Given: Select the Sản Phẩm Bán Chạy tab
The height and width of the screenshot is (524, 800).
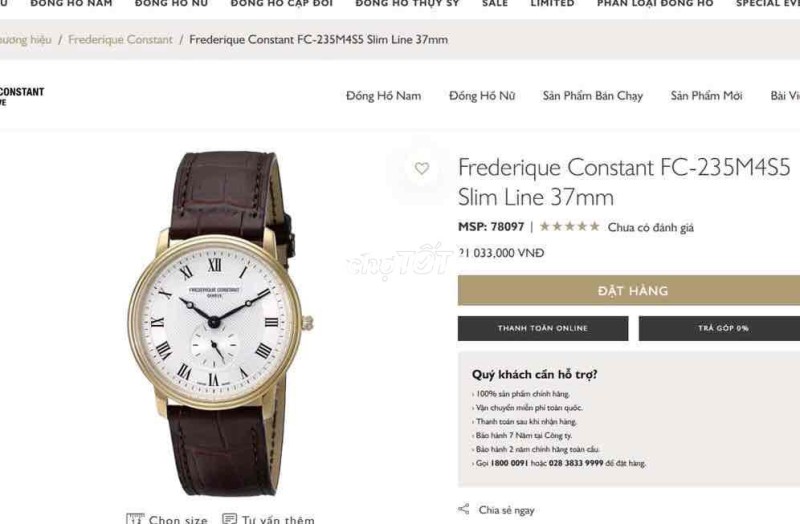Looking at the screenshot, I should (593, 96).
